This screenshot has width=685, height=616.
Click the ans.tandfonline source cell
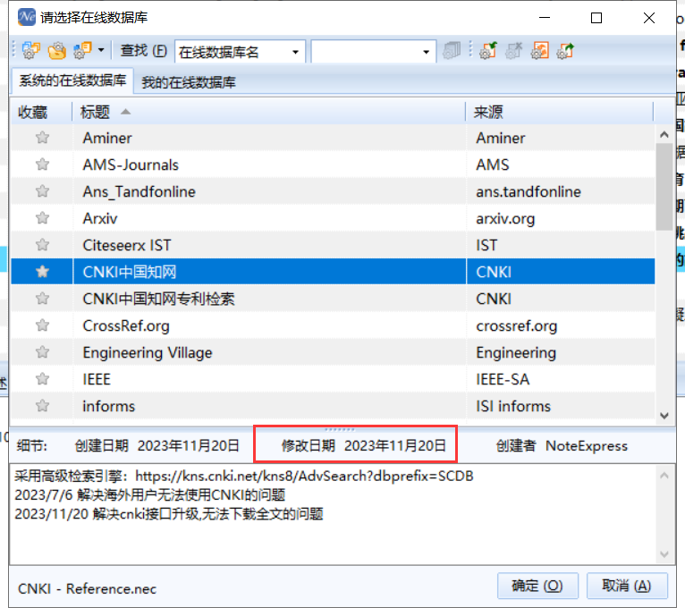529,192
